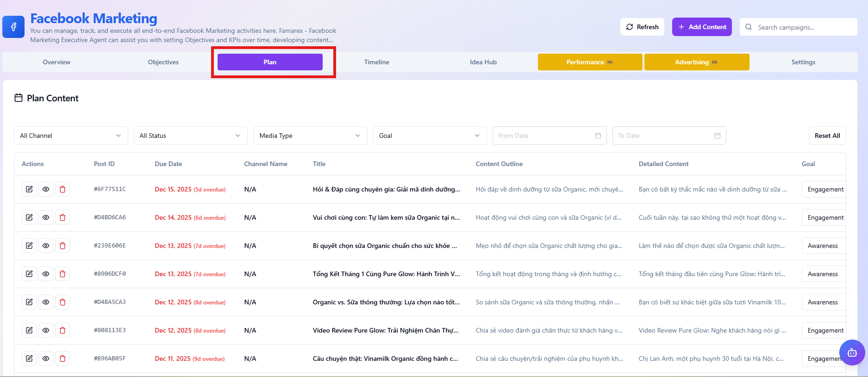Open the All Channel dropdown
The height and width of the screenshot is (377, 868).
point(71,136)
